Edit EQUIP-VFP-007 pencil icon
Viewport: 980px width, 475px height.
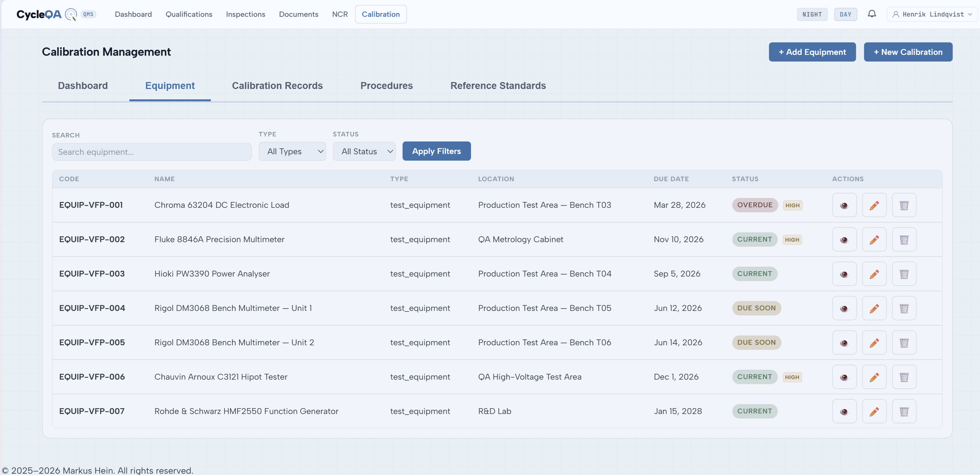[874, 411]
